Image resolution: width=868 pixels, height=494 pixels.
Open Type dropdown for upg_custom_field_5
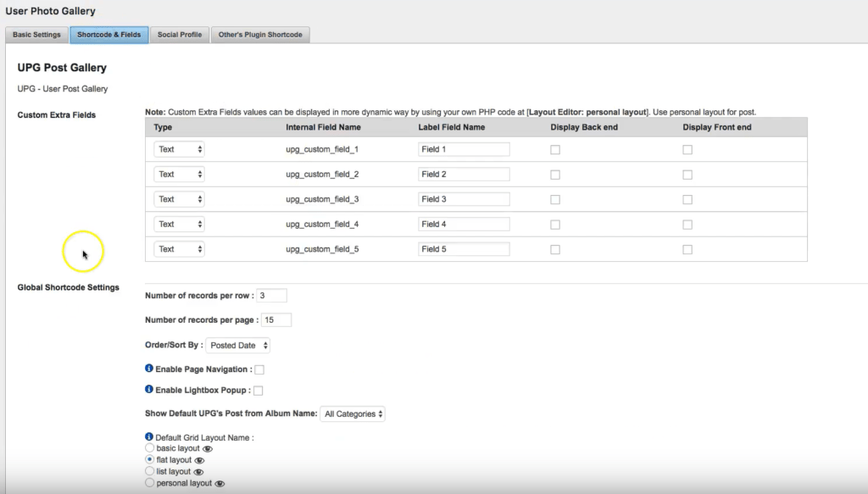[179, 249]
